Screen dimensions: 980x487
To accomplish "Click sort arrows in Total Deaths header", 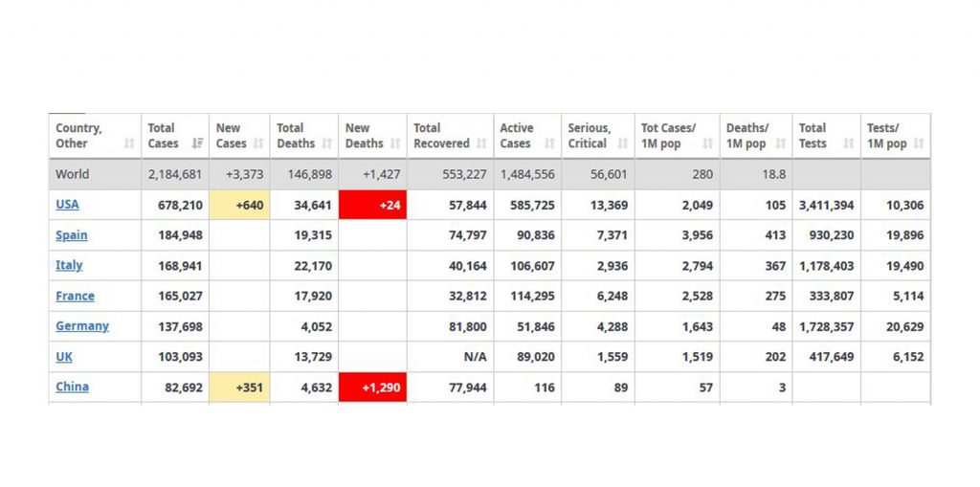I will [x=326, y=144].
